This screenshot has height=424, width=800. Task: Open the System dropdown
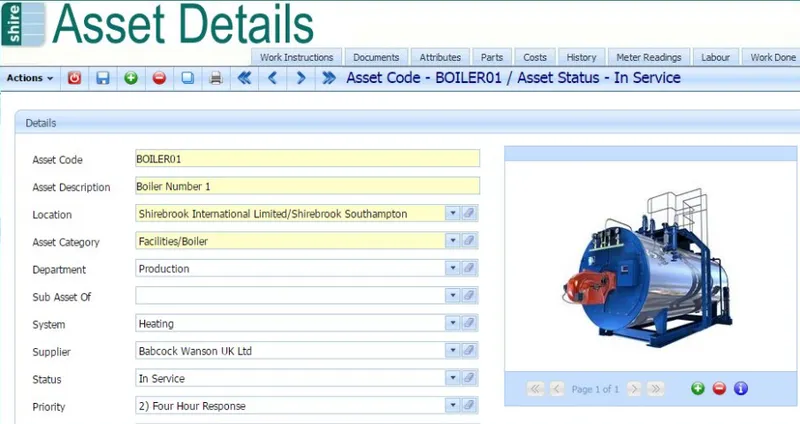click(x=453, y=323)
